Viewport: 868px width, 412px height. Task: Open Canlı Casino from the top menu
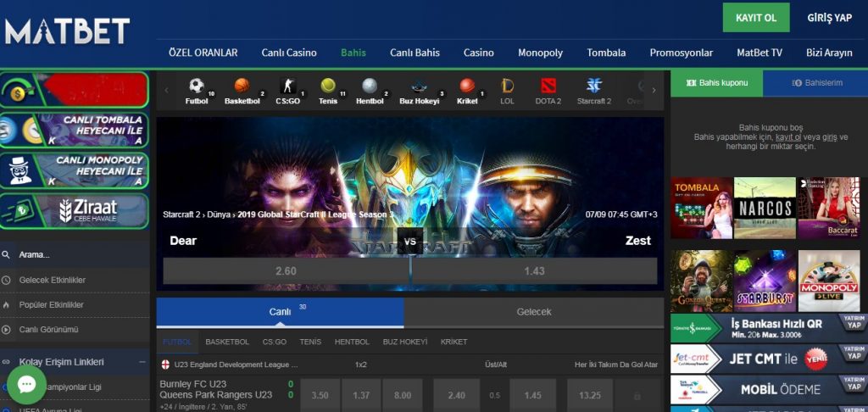[x=288, y=53]
